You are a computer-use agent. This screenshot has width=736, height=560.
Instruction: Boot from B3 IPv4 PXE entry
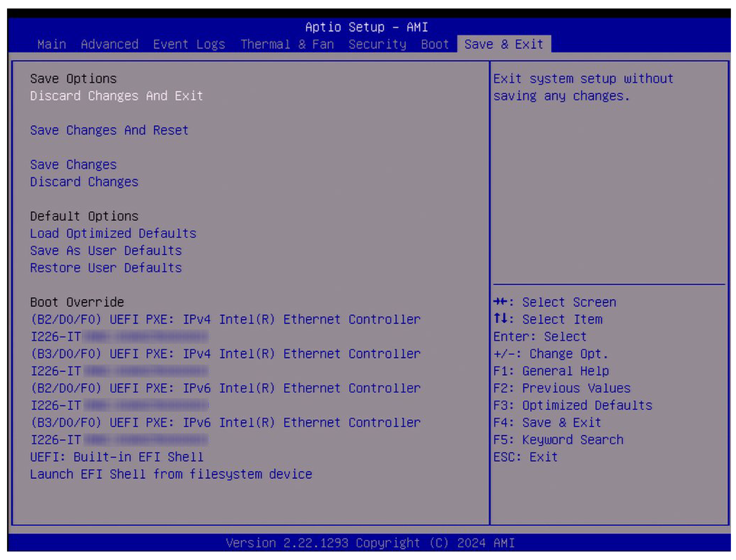tap(225, 354)
